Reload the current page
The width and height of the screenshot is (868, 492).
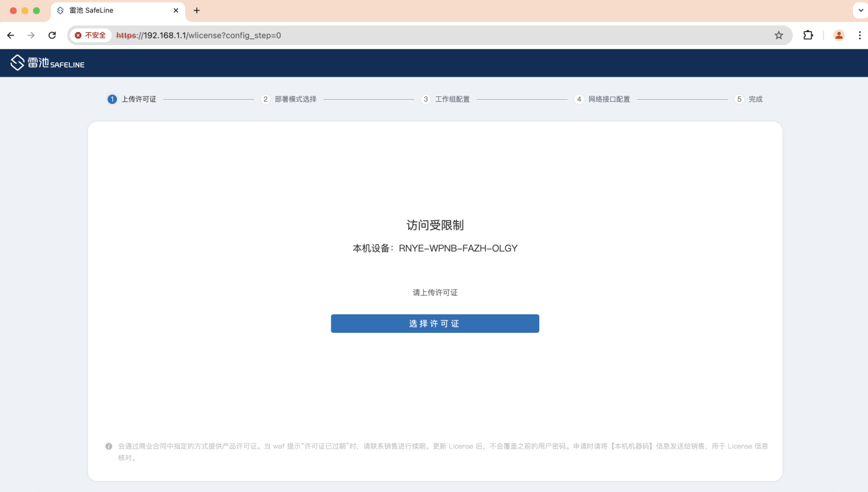(52, 36)
